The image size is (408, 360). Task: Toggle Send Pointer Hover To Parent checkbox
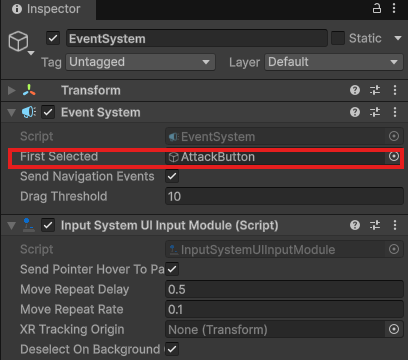(172, 269)
